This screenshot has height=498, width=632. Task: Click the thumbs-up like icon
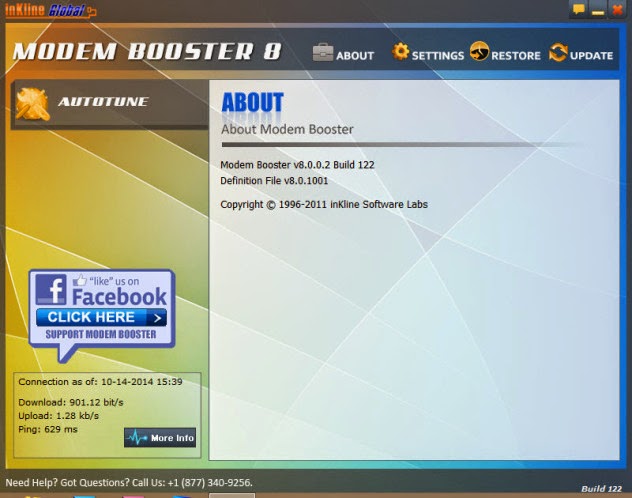(x=80, y=280)
